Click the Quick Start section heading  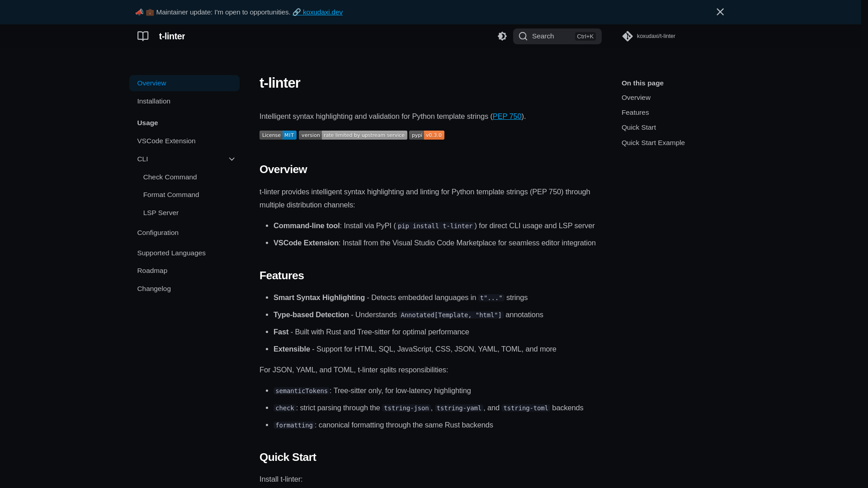click(x=288, y=457)
